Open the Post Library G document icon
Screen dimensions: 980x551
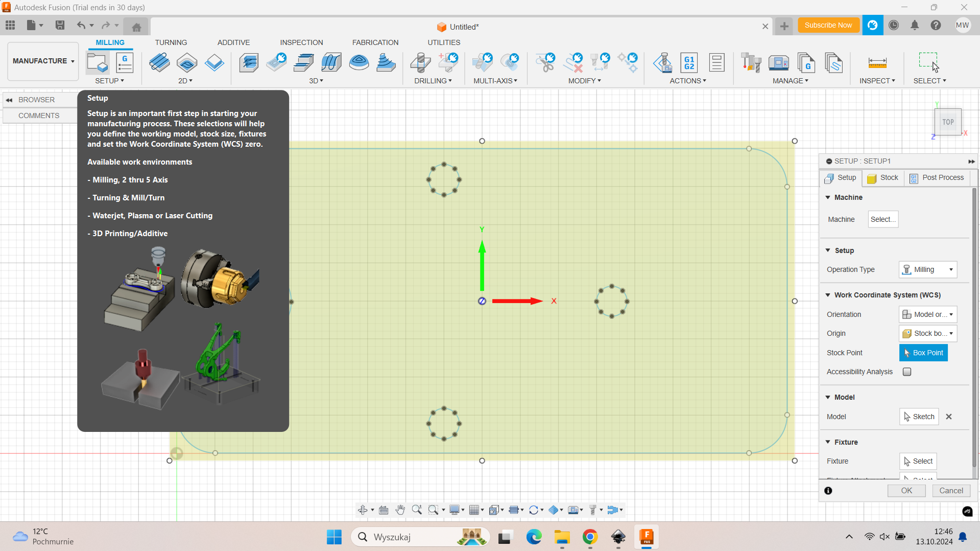[x=806, y=63]
